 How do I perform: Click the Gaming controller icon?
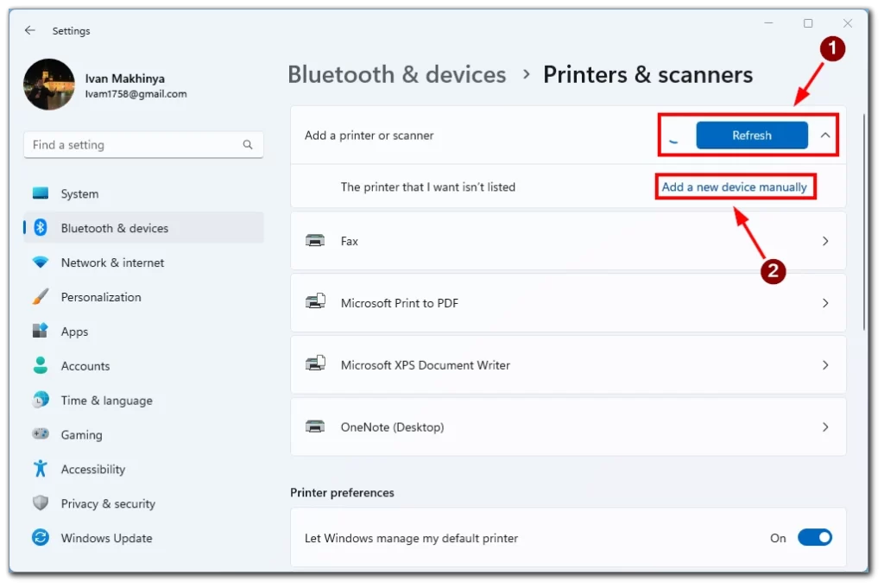(x=41, y=434)
